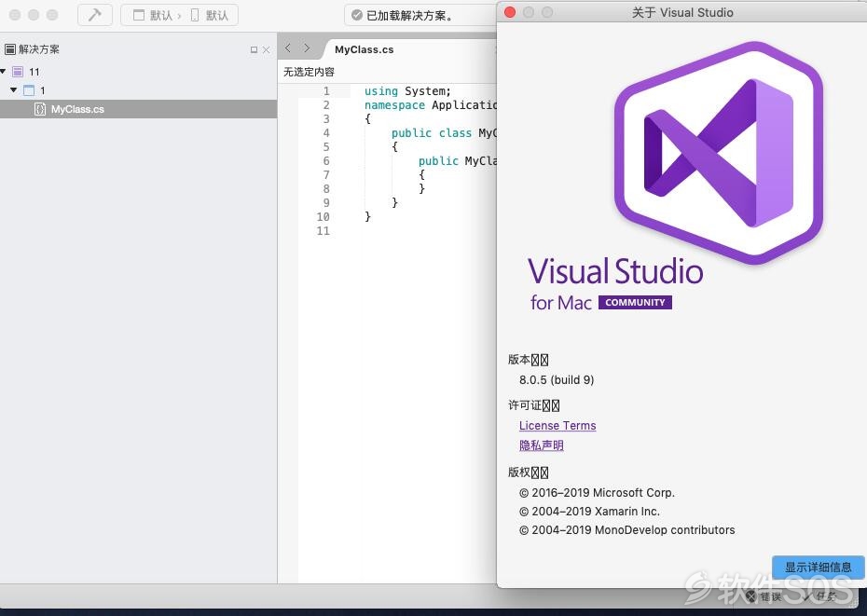Click the MyClass.cs file icon in tree
Screen dimensions: 867x616
[x=40, y=109]
